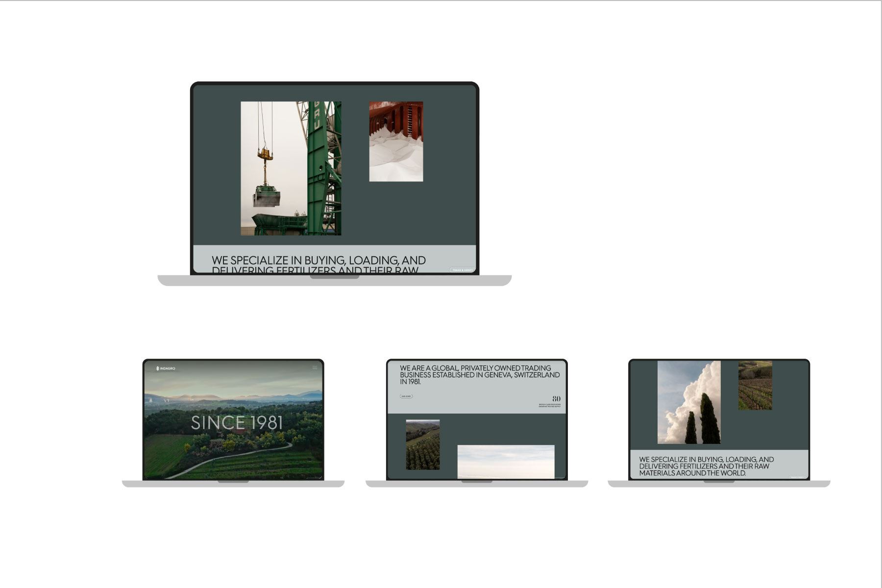
Task: Click the number 80 statistic
Action: pos(556,399)
